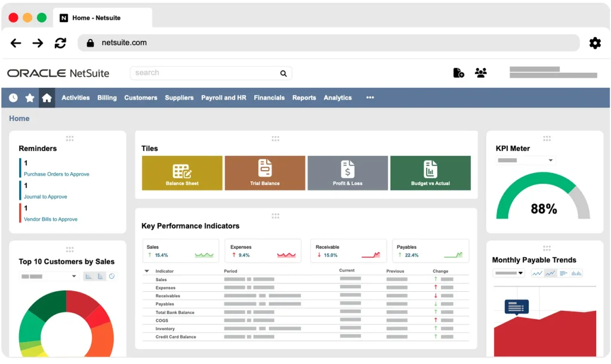Screen dimensions: 611x364
Task: Click the Receivables indicator row
Action: pos(305,296)
